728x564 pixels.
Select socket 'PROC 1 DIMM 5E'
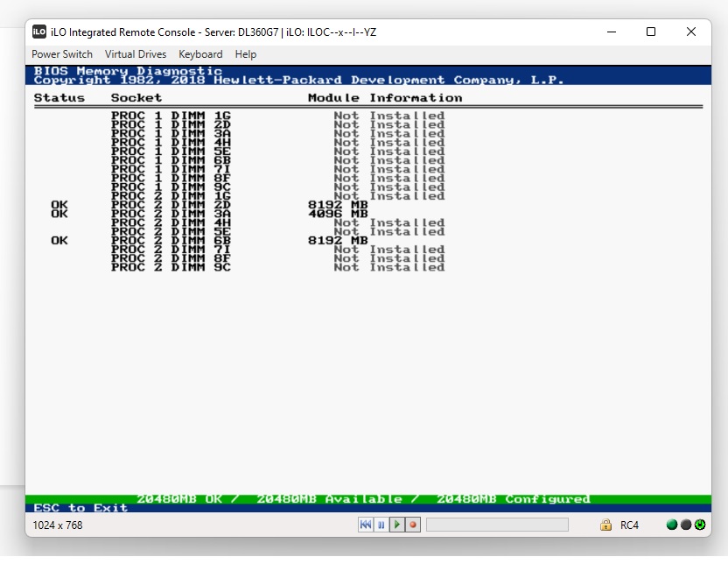[171, 151]
